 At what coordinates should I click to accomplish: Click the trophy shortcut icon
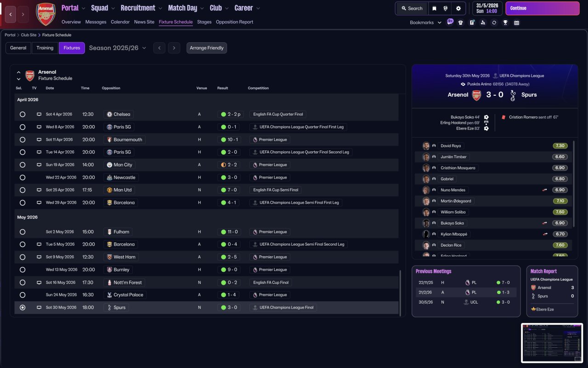[x=505, y=23]
